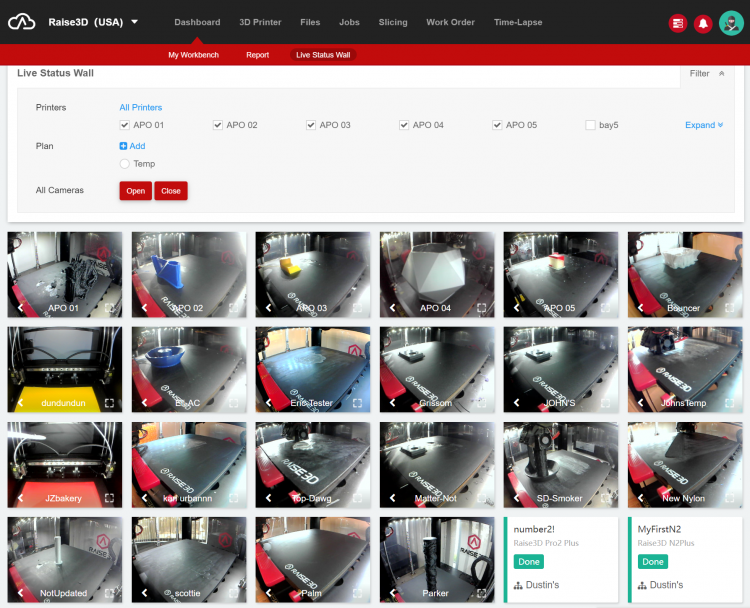The height and width of the screenshot is (608, 750).
Task: Switch to the Report tab
Action: 257,55
